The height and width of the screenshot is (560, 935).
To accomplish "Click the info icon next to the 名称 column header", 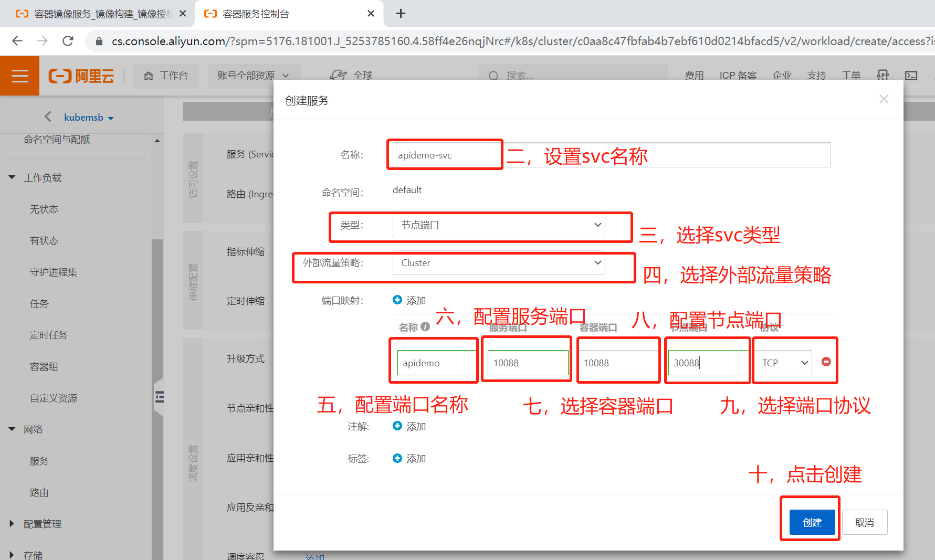I will click(x=425, y=326).
